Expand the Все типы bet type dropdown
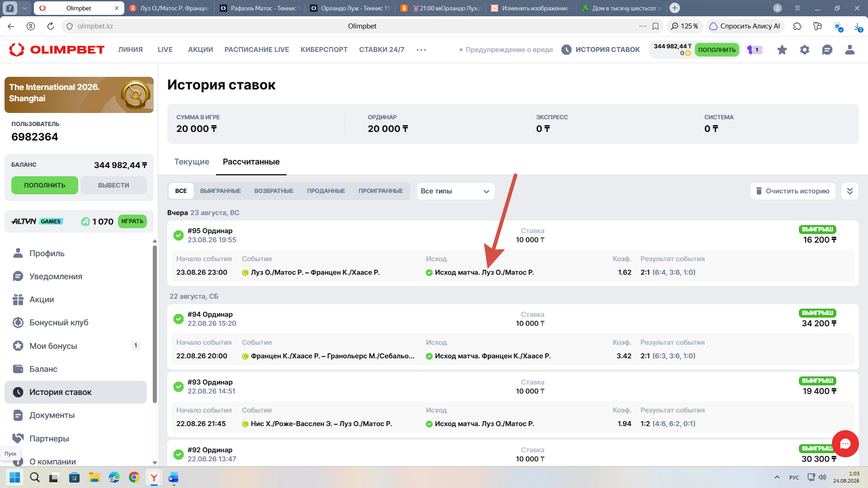The width and height of the screenshot is (868, 488). 455,191
